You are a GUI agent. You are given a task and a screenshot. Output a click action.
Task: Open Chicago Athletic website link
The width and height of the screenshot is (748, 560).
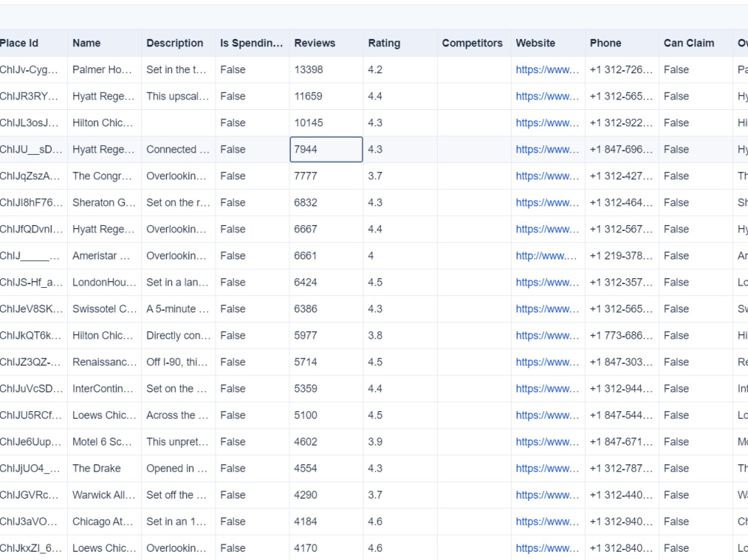click(x=548, y=521)
